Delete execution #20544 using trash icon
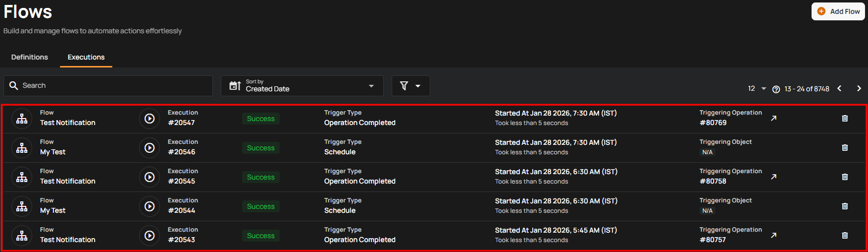Viewport: 868px width, 252px height. (x=845, y=206)
